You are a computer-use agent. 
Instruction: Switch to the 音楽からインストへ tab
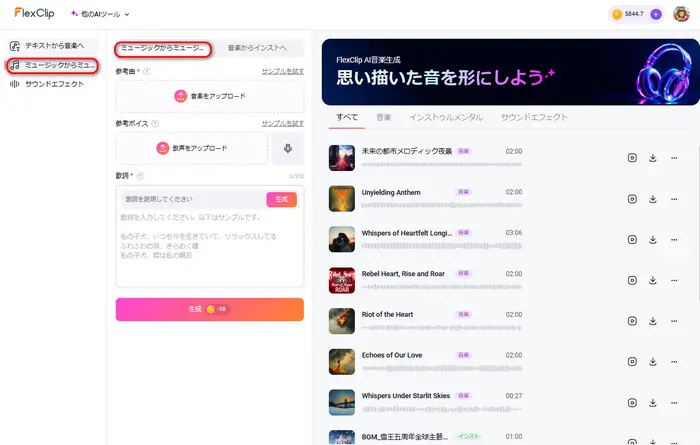click(x=257, y=48)
